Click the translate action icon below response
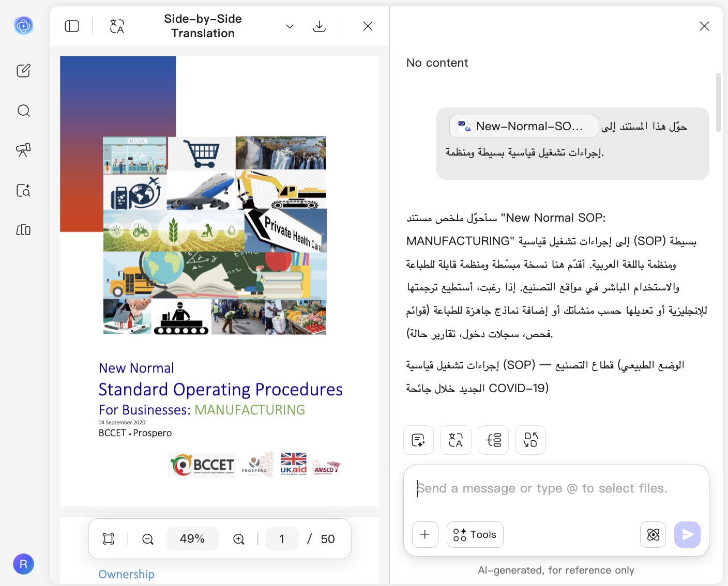This screenshot has height=586, width=728. coord(456,440)
